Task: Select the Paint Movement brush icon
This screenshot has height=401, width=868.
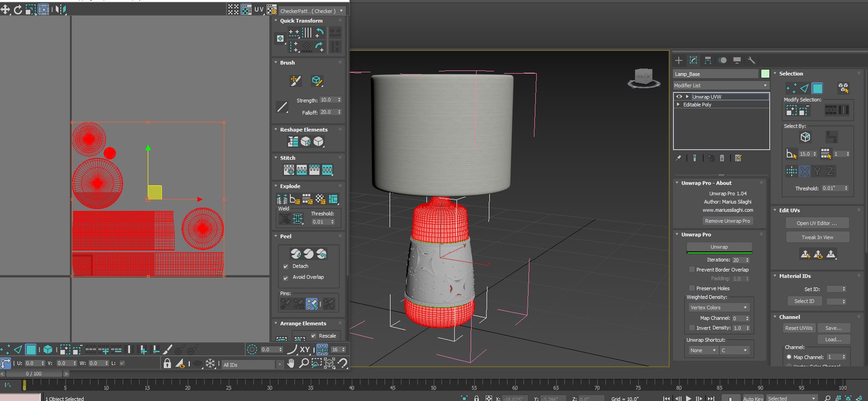Action: tap(296, 81)
